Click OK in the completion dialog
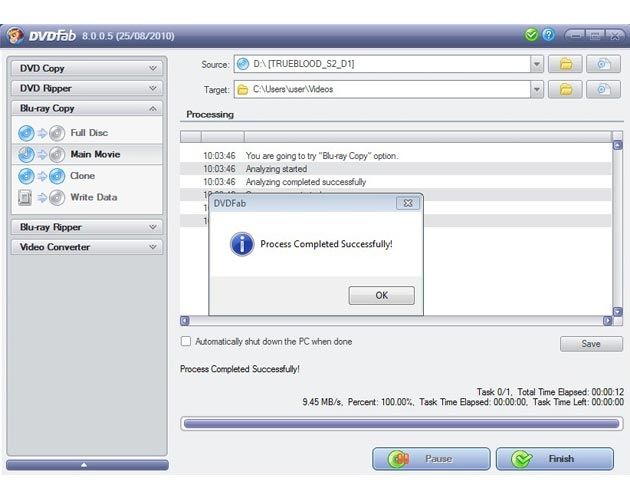630x500 pixels. tap(381, 295)
